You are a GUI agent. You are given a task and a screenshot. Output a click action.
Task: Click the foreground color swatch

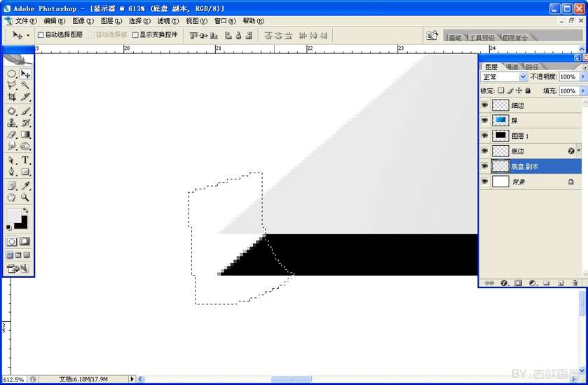click(x=13, y=215)
